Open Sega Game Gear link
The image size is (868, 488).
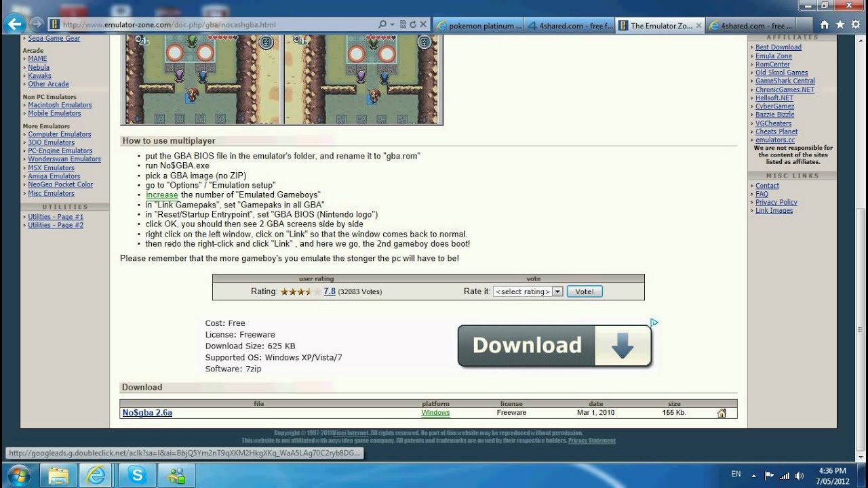54,39
